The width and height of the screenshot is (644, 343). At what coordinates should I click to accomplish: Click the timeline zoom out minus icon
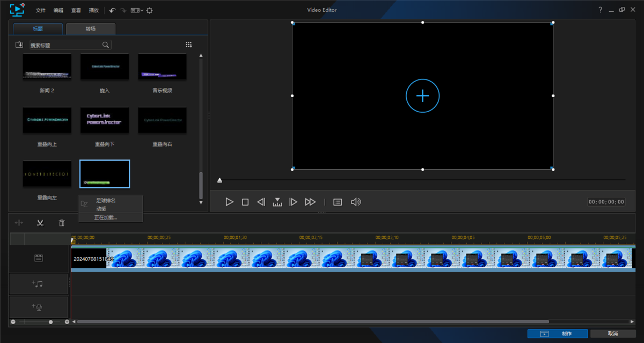(x=13, y=322)
